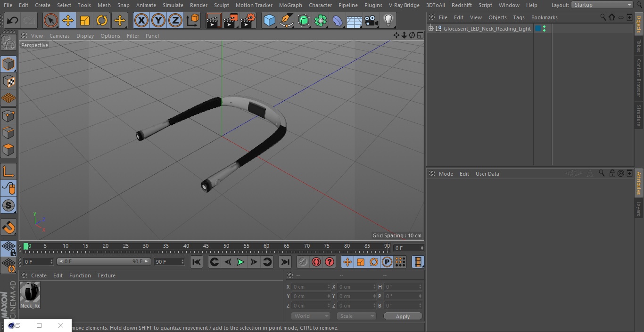This screenshot has height=332, width=644.
Task: Toggle object visibility dots for Glocusent light
Action: (x=545, y=29)
